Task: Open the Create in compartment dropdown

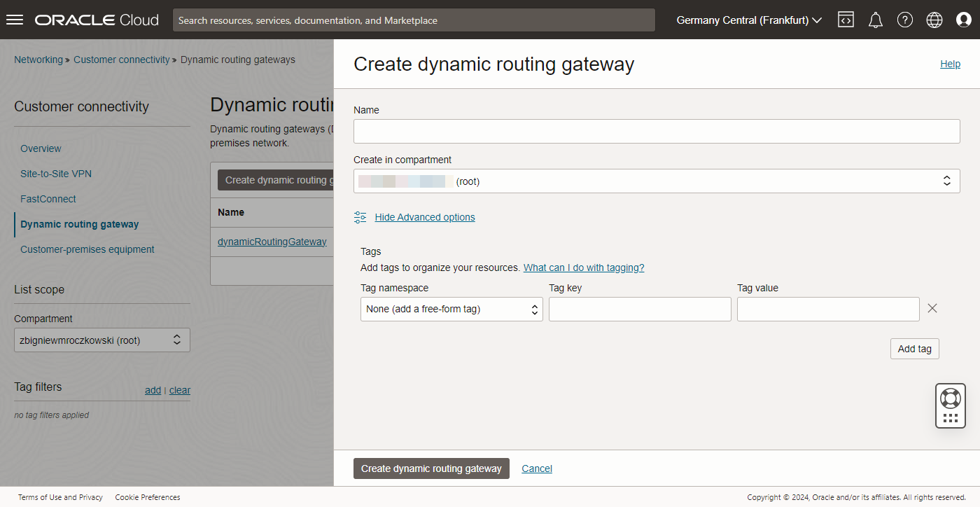Action: click(x=657, y=181)
